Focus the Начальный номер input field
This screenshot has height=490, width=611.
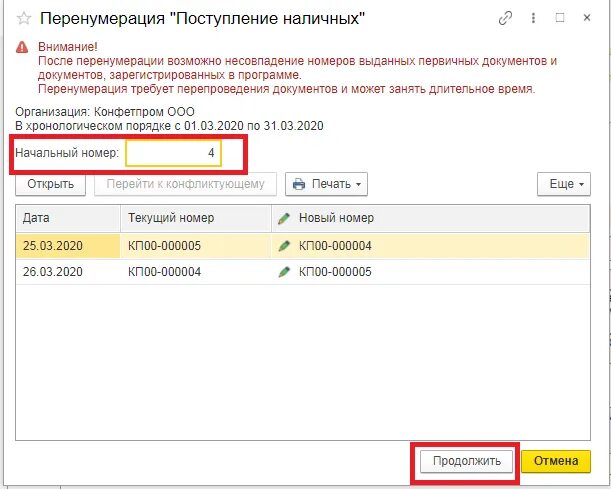pyautogui.click(x=173, y=152)
